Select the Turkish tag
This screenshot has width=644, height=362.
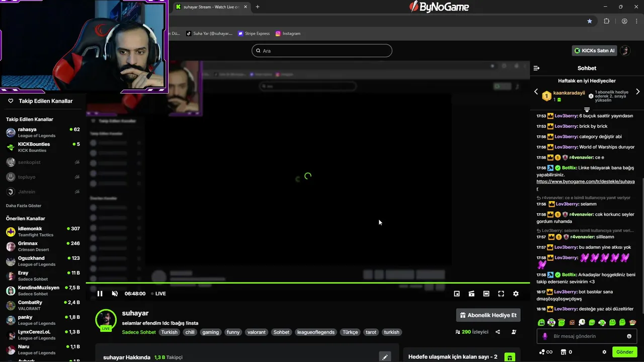pyautogui.click(x=169, y=332)
